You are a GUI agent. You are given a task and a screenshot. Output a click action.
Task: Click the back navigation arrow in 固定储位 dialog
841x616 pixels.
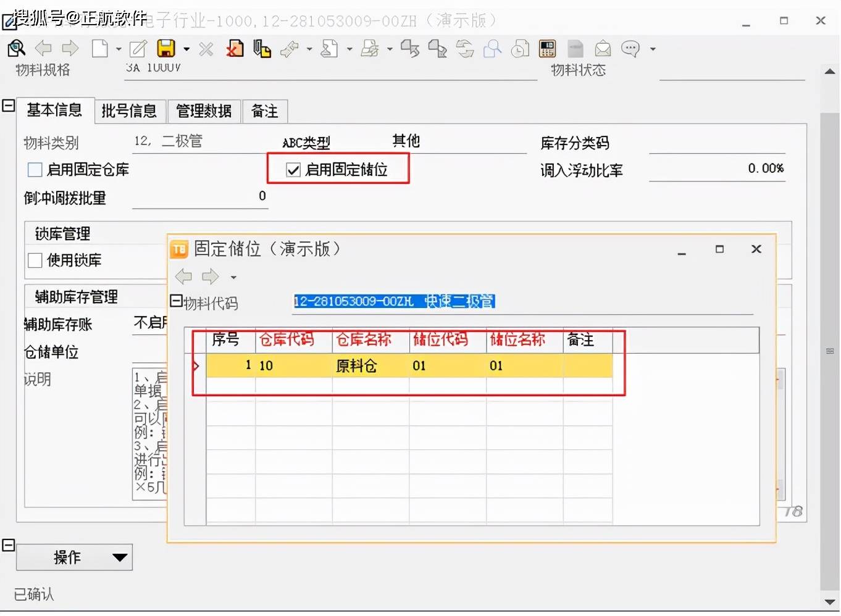[x=183, y=277]
